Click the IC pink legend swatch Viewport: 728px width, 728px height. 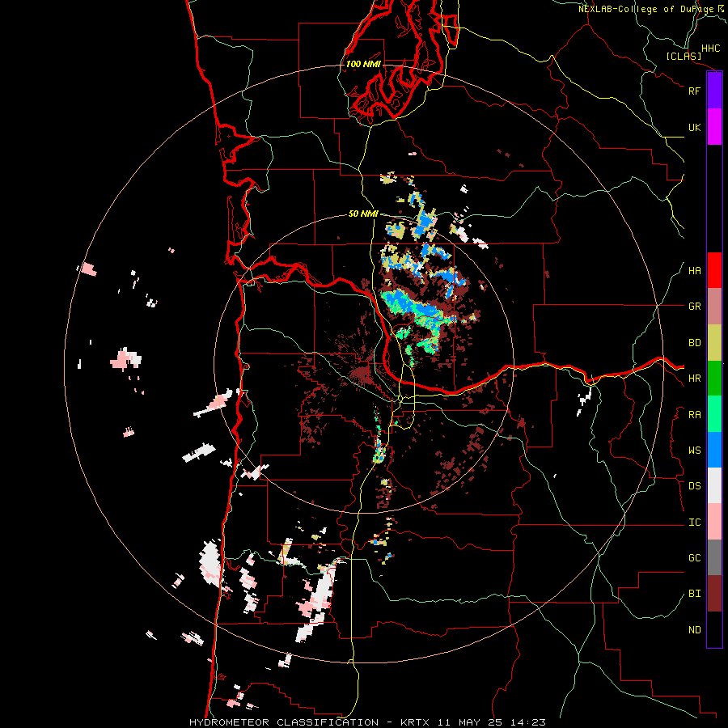tap(714, 522)
